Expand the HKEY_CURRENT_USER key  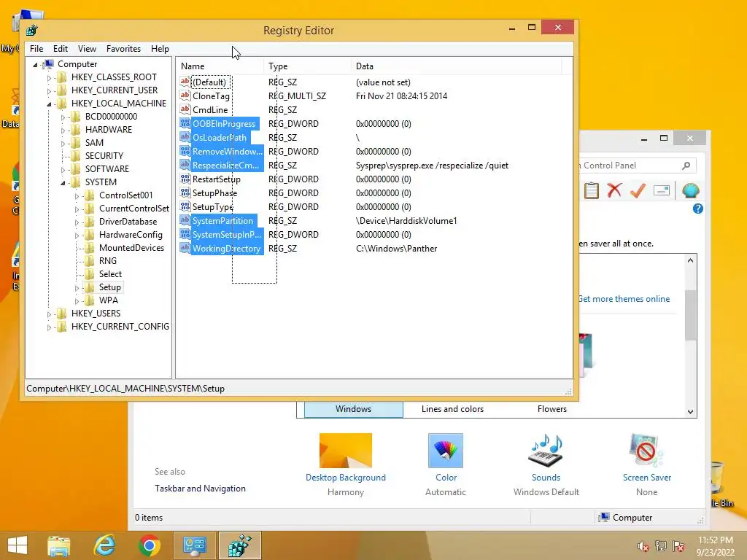point(49,90)
